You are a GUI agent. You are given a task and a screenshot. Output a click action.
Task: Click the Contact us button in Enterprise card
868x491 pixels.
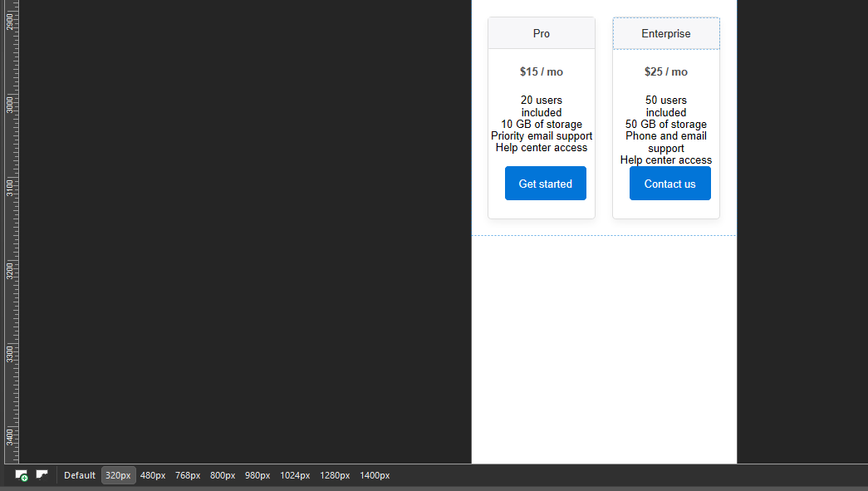click(x=669, y=184)
